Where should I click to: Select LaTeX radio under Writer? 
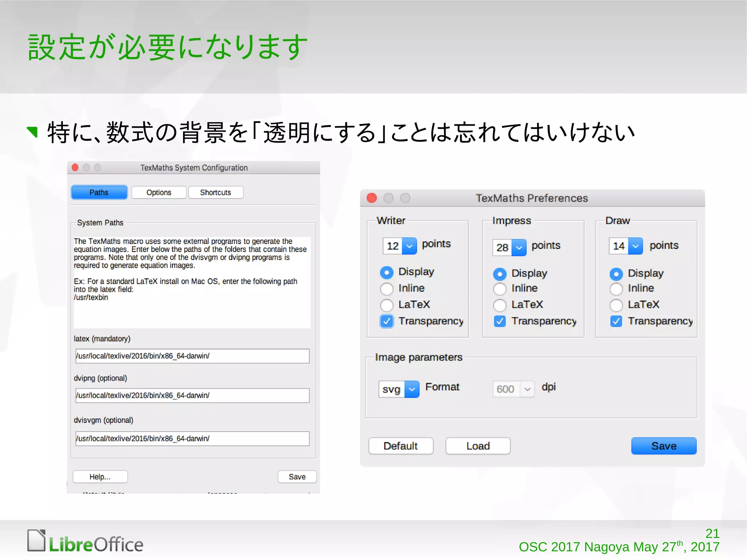point(387,305)
